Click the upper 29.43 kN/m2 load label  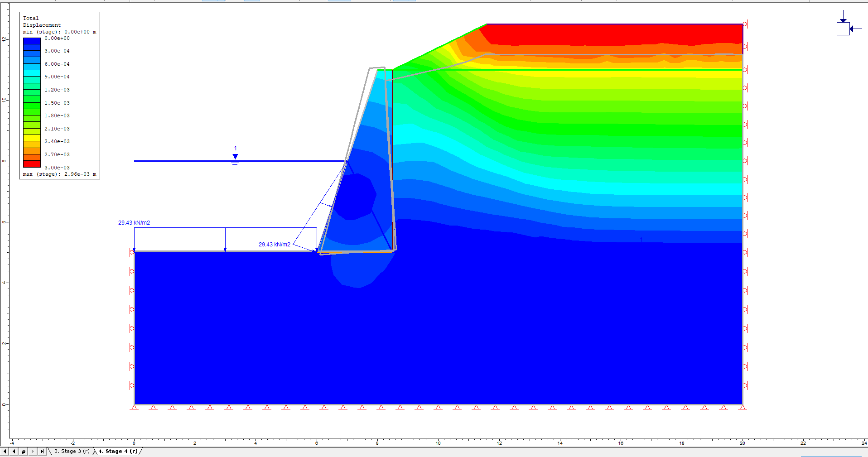click(134, 223)
